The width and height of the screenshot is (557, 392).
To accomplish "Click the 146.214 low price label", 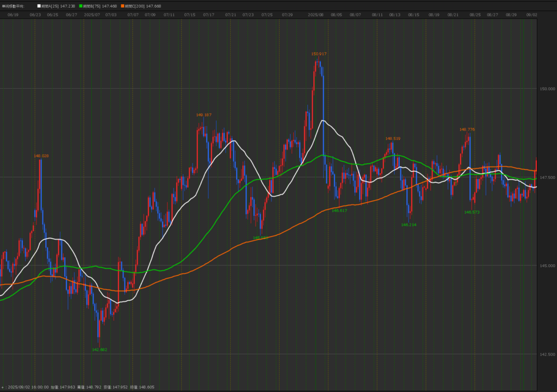I will tap(409, 225).
